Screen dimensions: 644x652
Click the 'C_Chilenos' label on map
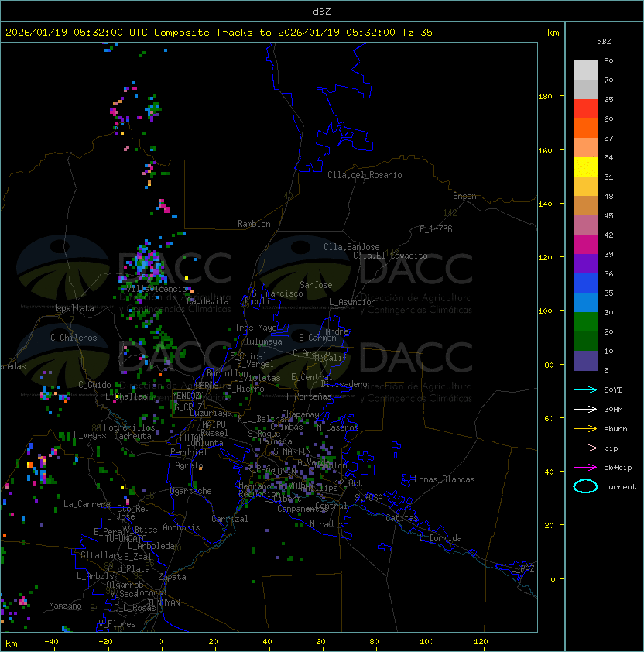[74, 338]
